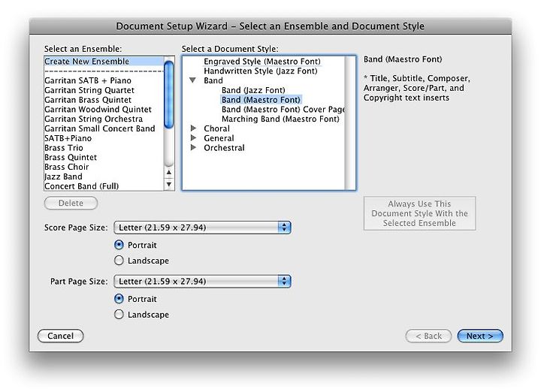
Task: Choose Garritan String Quartet ensemble
Action: tap(104, 90)
